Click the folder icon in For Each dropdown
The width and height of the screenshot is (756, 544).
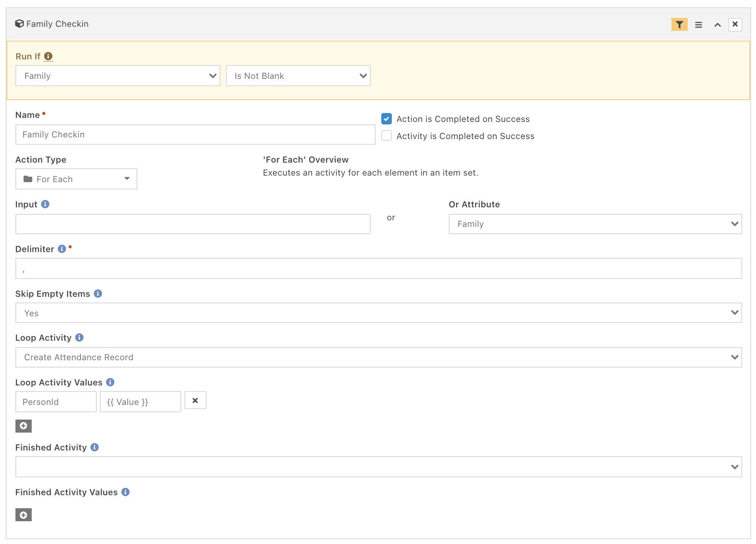(28, 179)
